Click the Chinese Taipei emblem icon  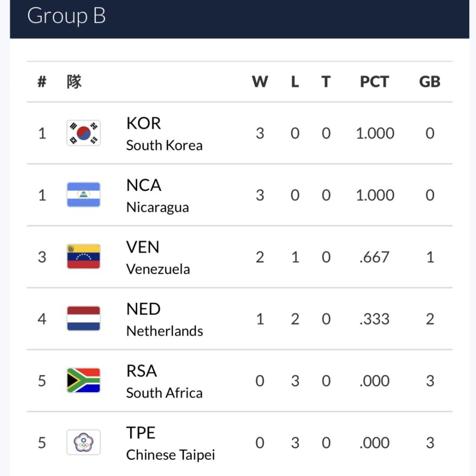[x=83, y=442]
